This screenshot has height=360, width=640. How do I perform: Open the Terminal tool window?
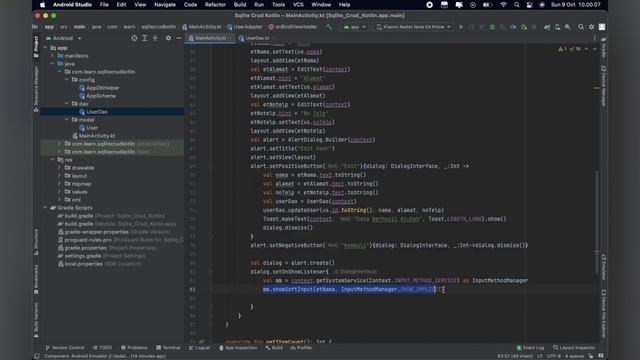tap(168, 348)
